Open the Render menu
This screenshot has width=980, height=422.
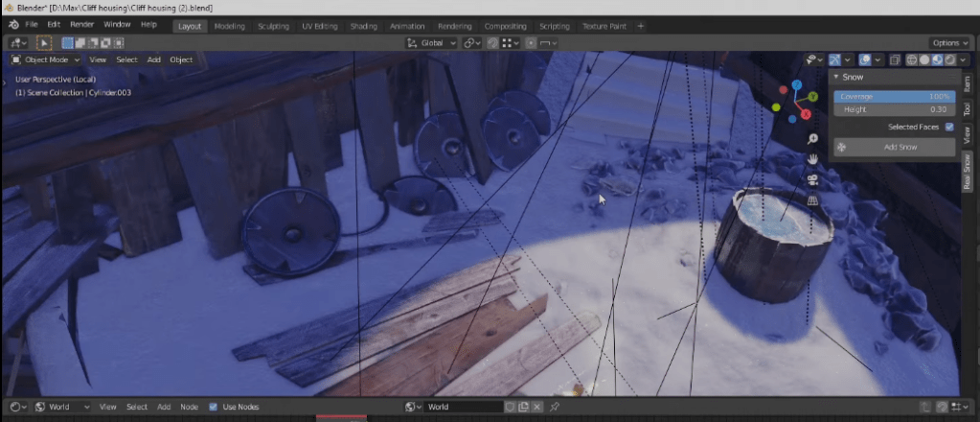82,24
